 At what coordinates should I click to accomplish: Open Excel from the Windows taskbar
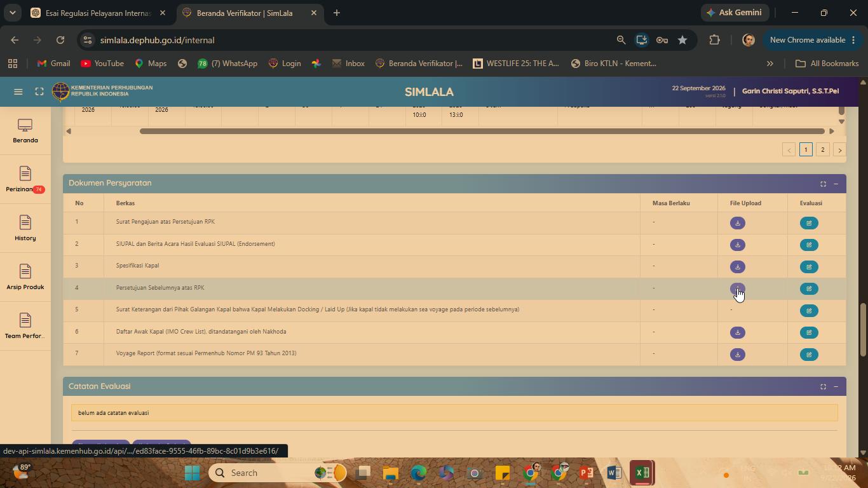pos(642,473)
